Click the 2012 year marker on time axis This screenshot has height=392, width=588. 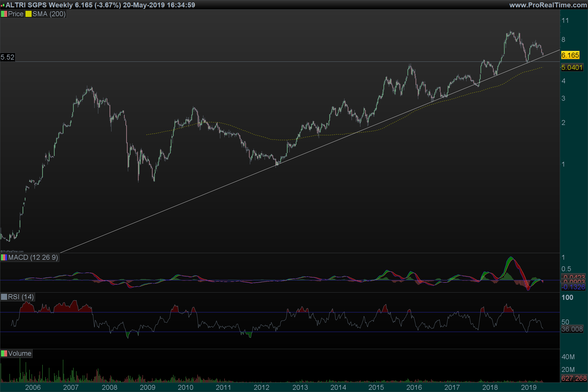[x=261, y=388]
